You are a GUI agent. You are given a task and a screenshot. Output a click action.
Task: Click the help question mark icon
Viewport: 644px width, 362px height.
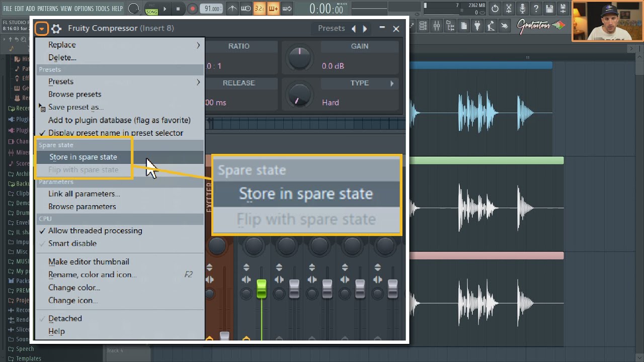pos(536,9)
